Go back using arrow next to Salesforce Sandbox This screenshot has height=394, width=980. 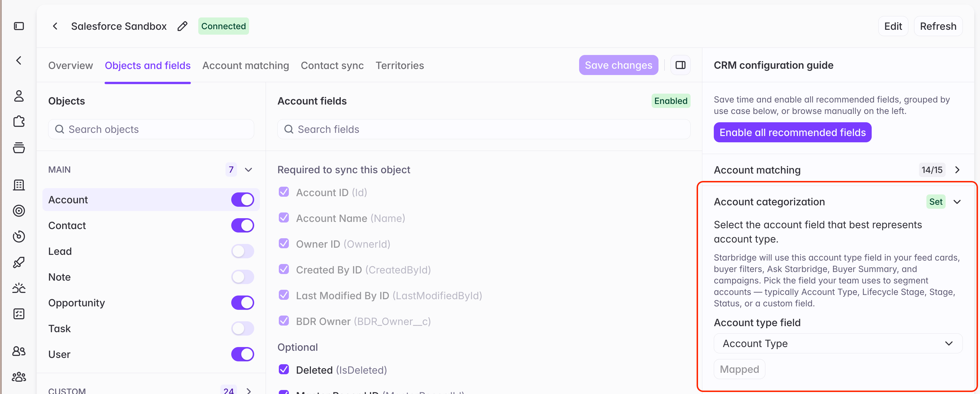pos(55,26)
